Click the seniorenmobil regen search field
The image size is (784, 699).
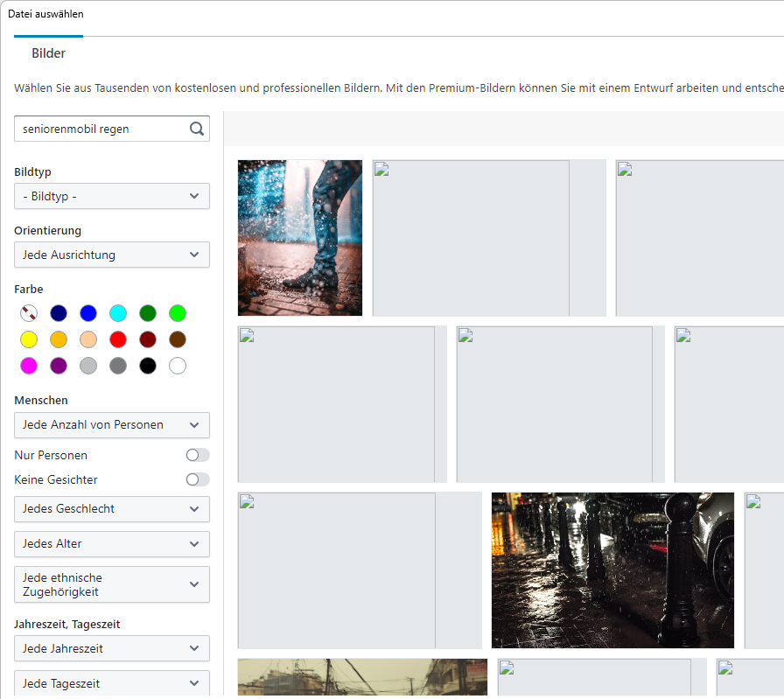pyautogui.click(x=101, y=129)
